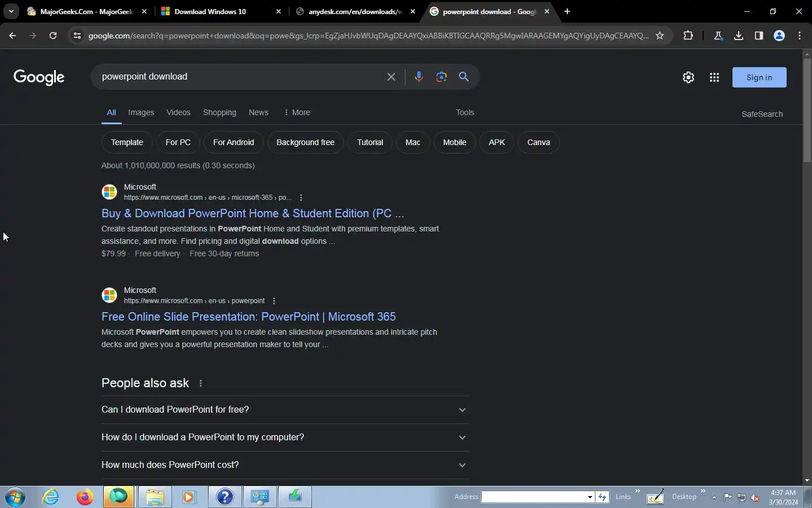812x508 pixels.
Task: Apply the Canva filter chip
Action: (x=539, y=142)
